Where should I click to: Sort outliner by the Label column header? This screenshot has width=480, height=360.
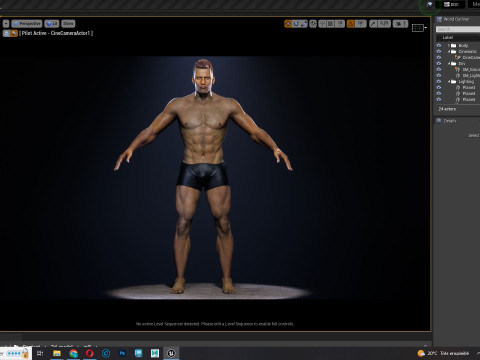tap(448, 37)
